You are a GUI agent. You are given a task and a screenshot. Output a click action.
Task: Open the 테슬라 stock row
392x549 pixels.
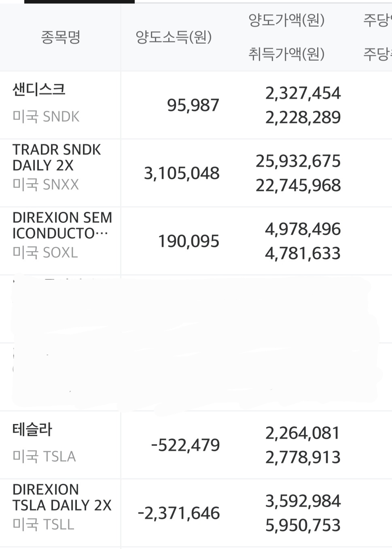coord(196,445)
